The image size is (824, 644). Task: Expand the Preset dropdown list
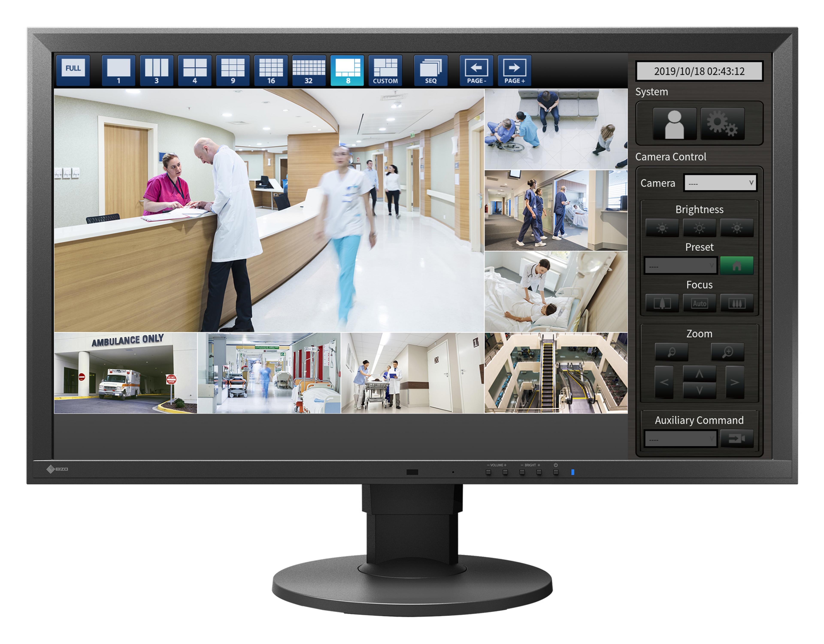[x=680, y=265]
